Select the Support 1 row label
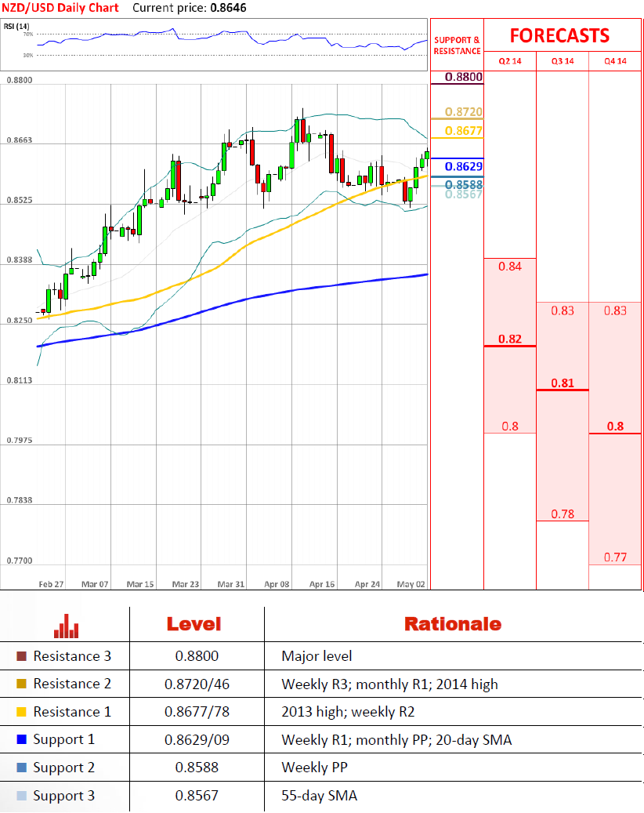The image size is (644, 813). pyautogui.click(x=63, y=740)
